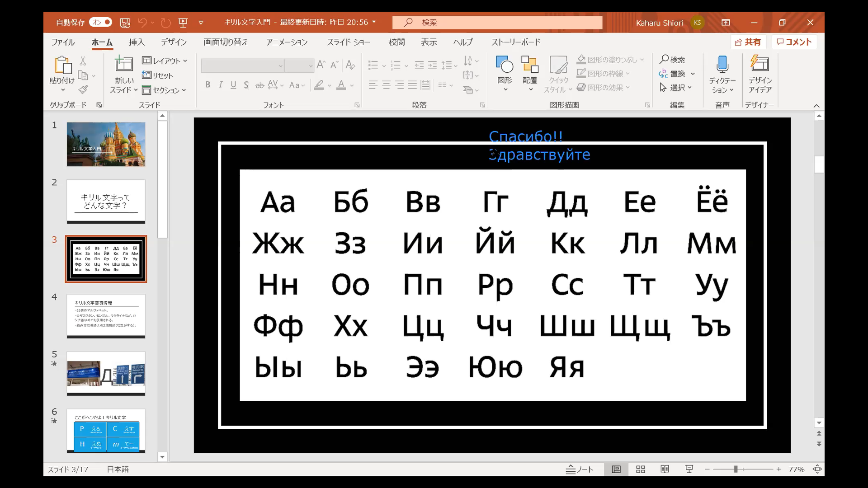Toggle AutoSave (自動保存) switch off

coord(100,22)
